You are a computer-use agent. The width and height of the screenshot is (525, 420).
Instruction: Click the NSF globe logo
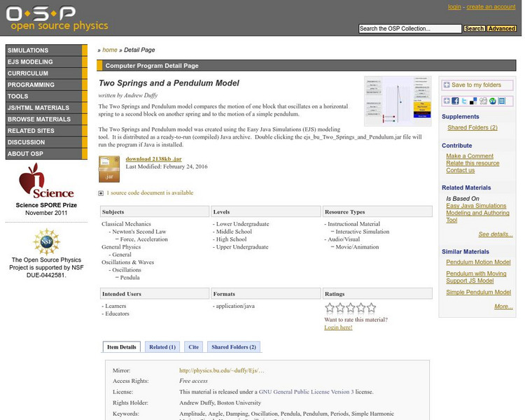tap(46, 241)
